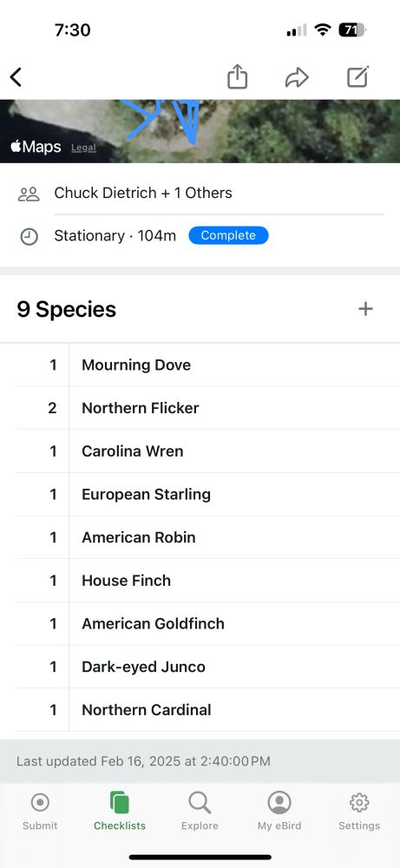Open the Mourning Dove species row
Screen dimensions: 400x868
(208, 365)
